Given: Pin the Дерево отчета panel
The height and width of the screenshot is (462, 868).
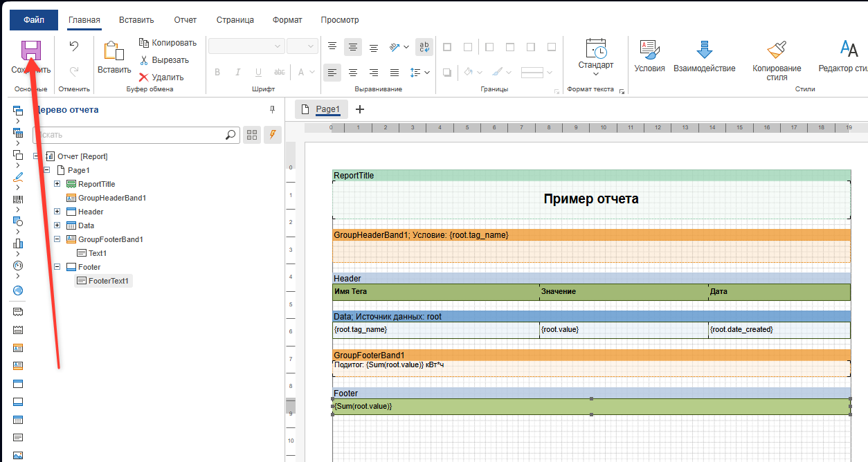Looking at the screenshot, I should (272, 109).
